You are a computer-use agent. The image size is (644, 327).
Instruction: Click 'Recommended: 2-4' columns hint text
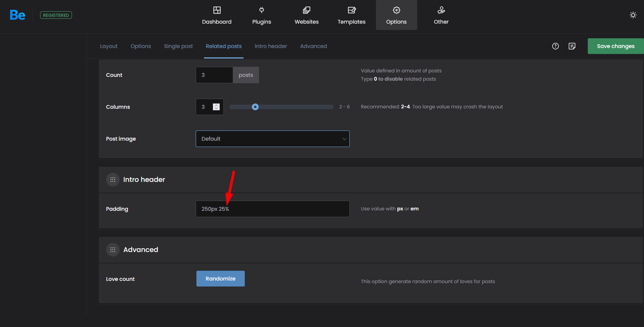[432, 107]
